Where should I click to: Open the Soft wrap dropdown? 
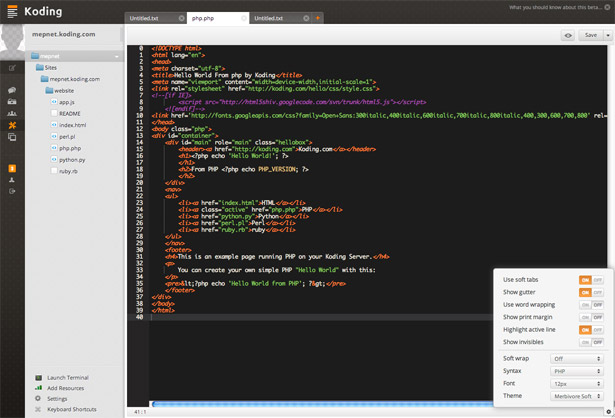click(577, 358)
